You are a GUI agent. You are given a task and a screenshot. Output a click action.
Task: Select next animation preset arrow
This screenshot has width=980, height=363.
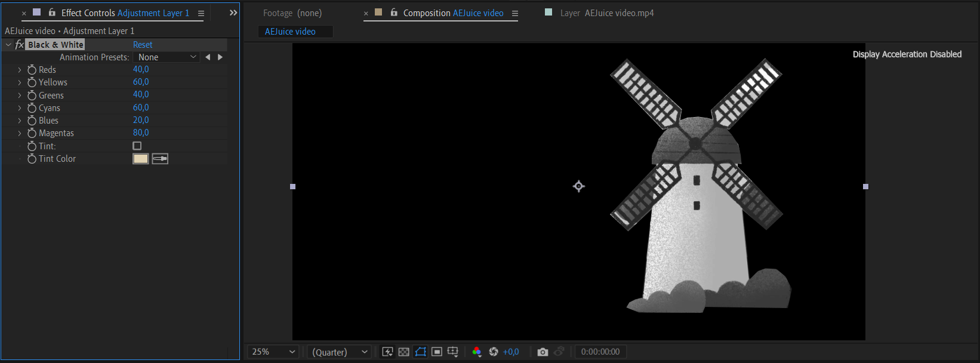220,57
